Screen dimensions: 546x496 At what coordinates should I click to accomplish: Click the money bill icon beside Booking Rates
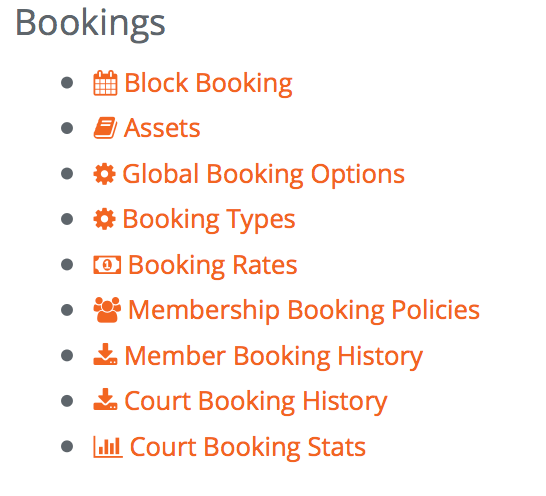[x=107, y=265]
